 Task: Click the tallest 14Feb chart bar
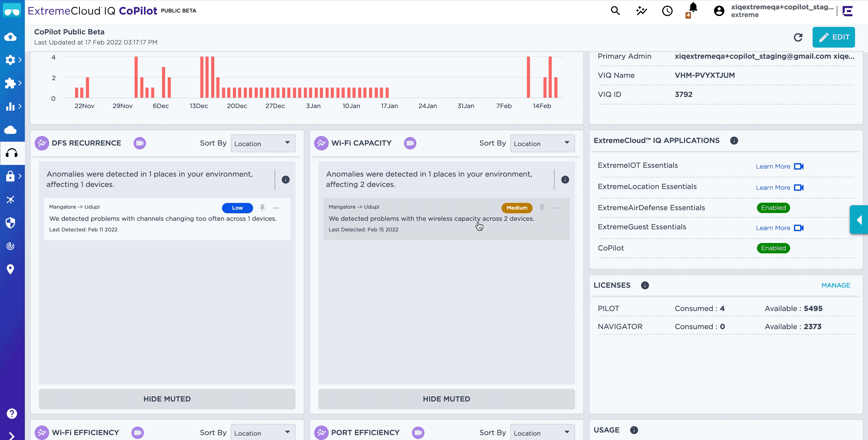pyautogui.click(x=550, y=77)
